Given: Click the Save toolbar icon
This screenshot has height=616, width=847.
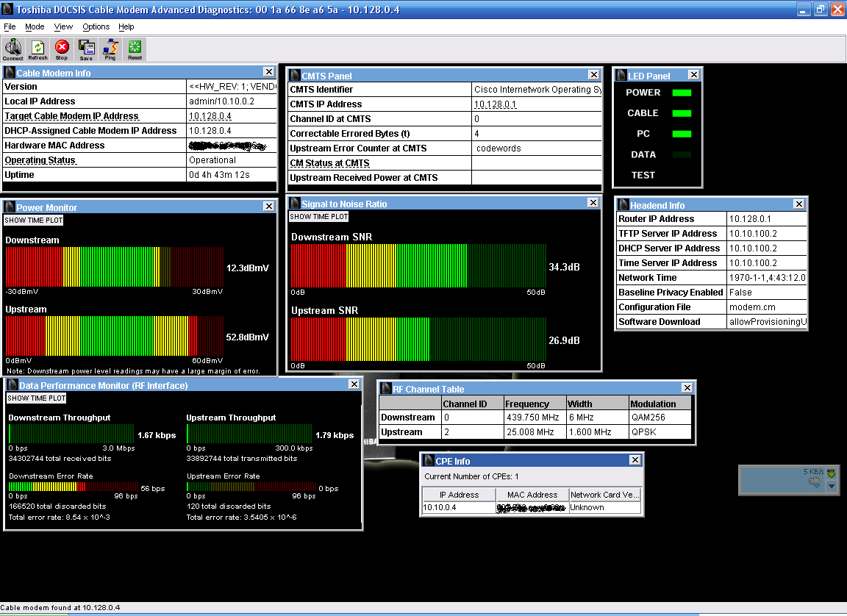Looking at the screenshot, I should 87,49.
